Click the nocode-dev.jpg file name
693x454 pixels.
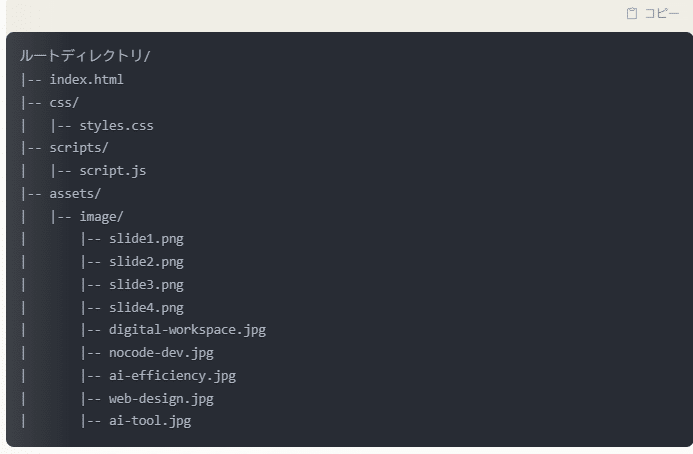(x=161, y=353)
